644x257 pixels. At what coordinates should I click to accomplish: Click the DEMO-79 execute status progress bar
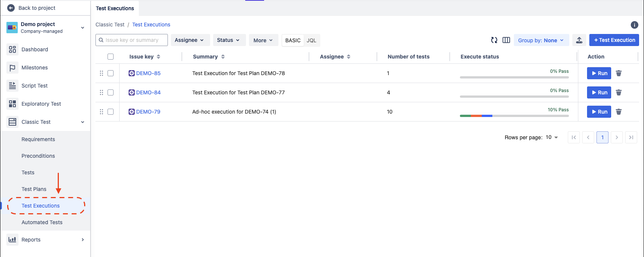514,116
